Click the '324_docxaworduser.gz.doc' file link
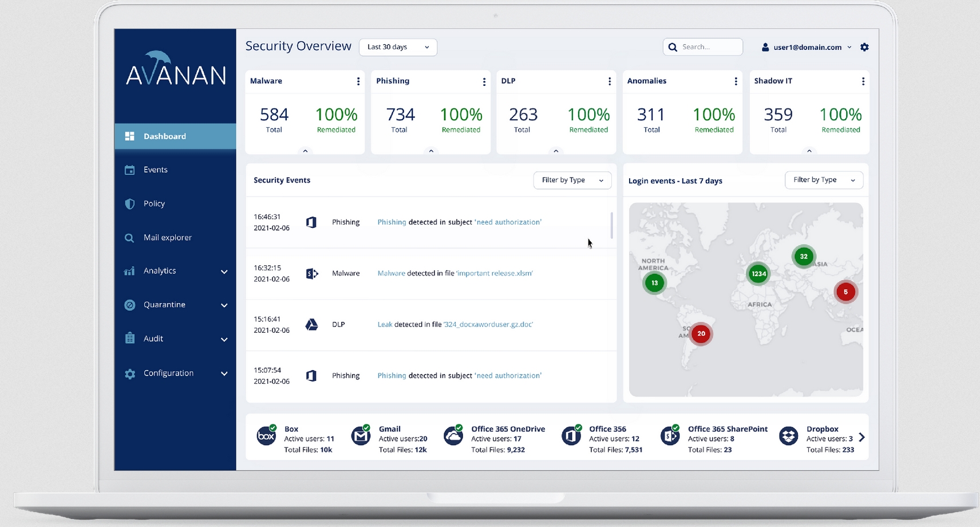Image resolution: width=980 pixels, height=527 pixels. (x=488, y=325)
